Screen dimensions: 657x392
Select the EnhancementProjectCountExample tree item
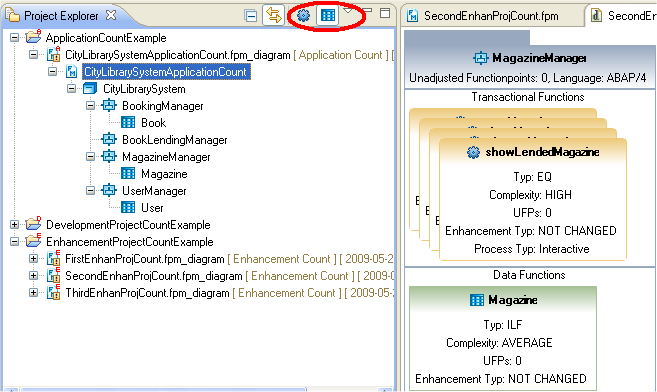click(x=129, y=242)
